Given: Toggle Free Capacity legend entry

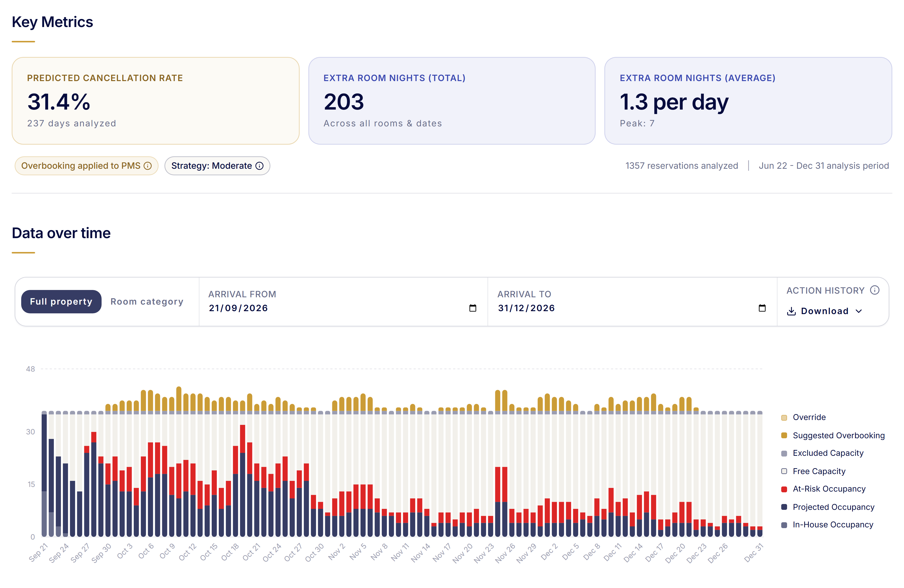Looking at the screenshot, I should tap(813, 471).
